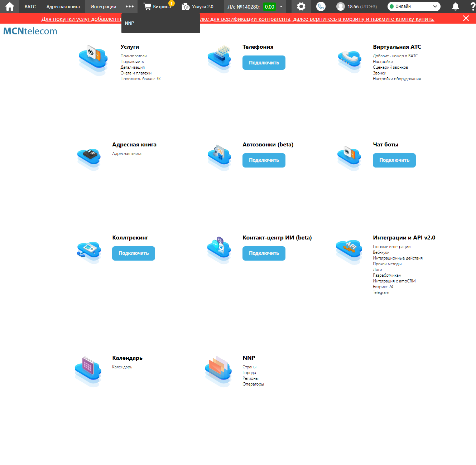
Task: Click the Телефония cloud icon
Action: [219, 59]
